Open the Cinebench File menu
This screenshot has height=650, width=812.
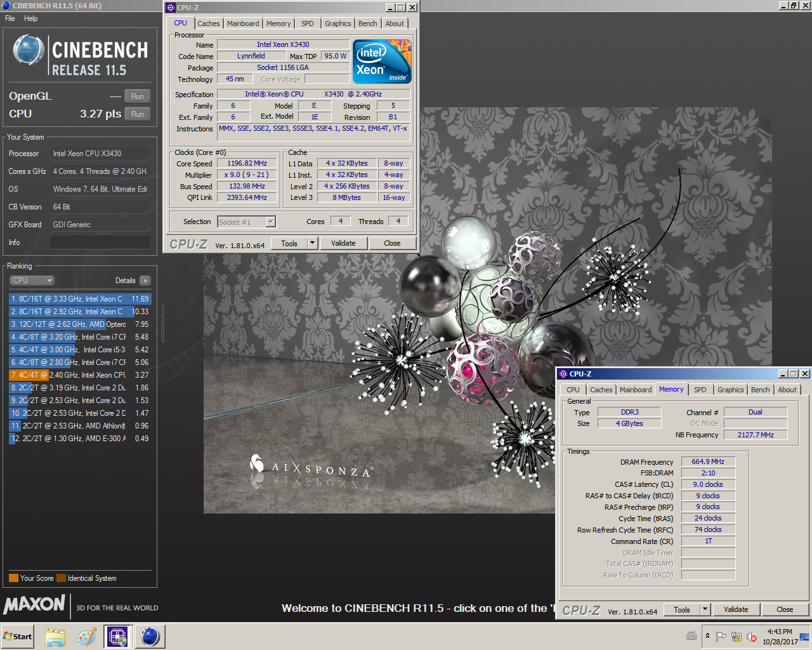(x=10, y=18)
